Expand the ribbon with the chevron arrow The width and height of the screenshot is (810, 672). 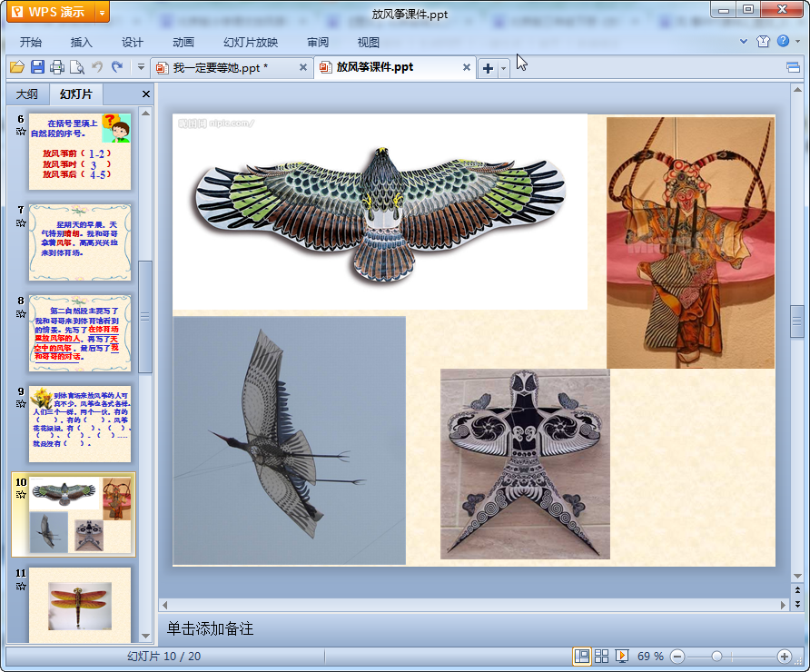pyautogui.click(x=744, y=42)
